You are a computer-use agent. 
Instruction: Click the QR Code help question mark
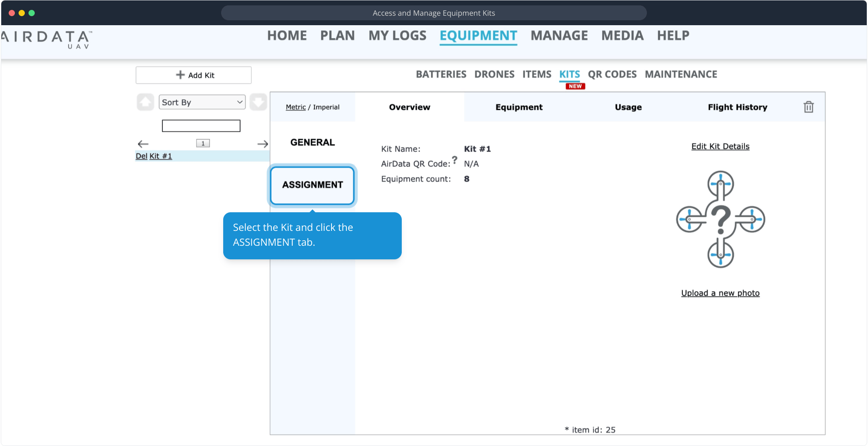(x=455, y=159)
